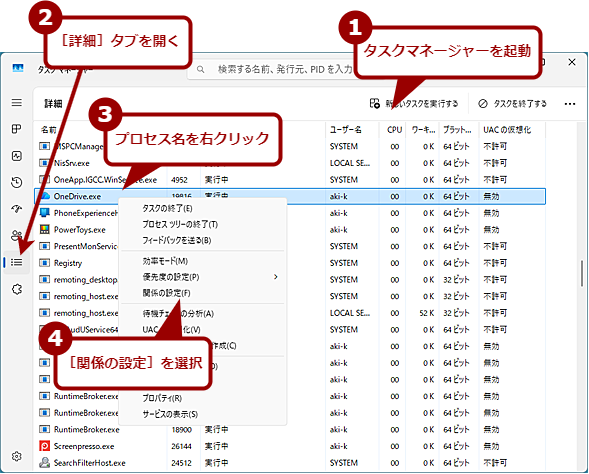
Task: Click PID 4952 cell
Action: (179, 180)
